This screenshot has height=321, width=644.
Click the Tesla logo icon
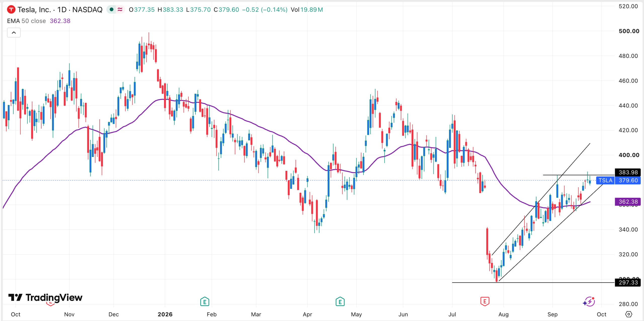pos(11,10)
